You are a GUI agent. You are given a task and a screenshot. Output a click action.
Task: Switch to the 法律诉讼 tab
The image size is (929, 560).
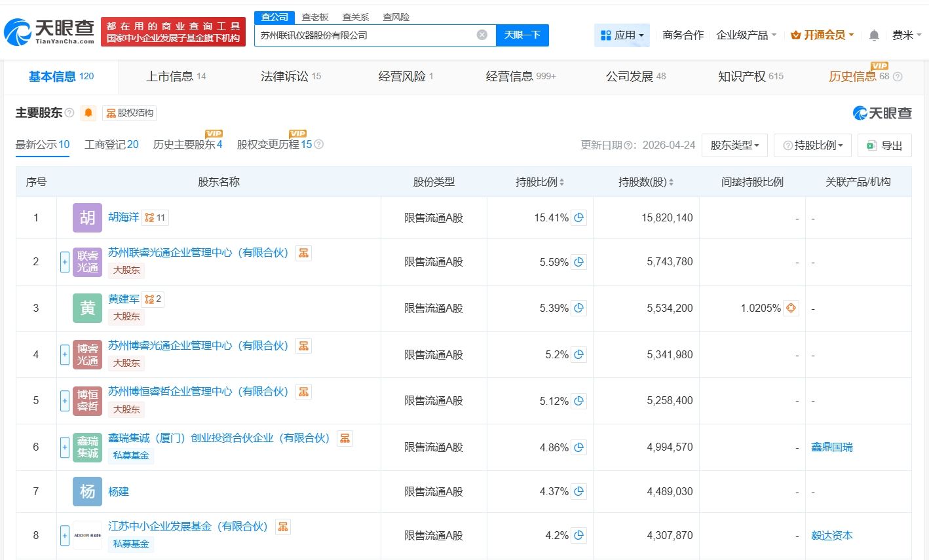coord(290,77)
